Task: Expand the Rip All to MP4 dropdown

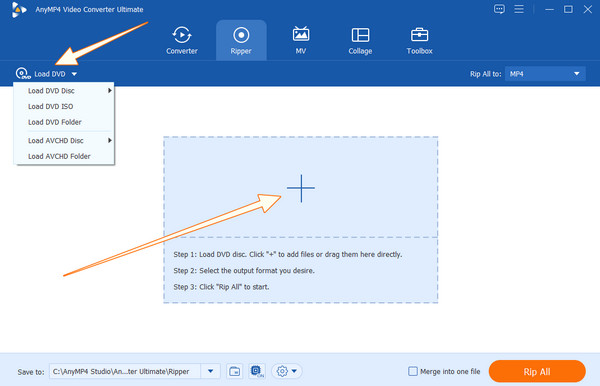Action: (x=545, y=74)
